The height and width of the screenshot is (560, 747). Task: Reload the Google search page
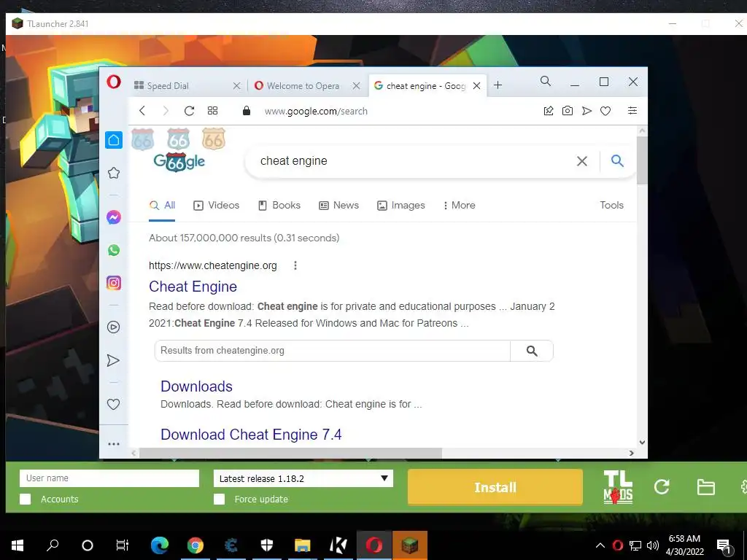tap(189, 111)
